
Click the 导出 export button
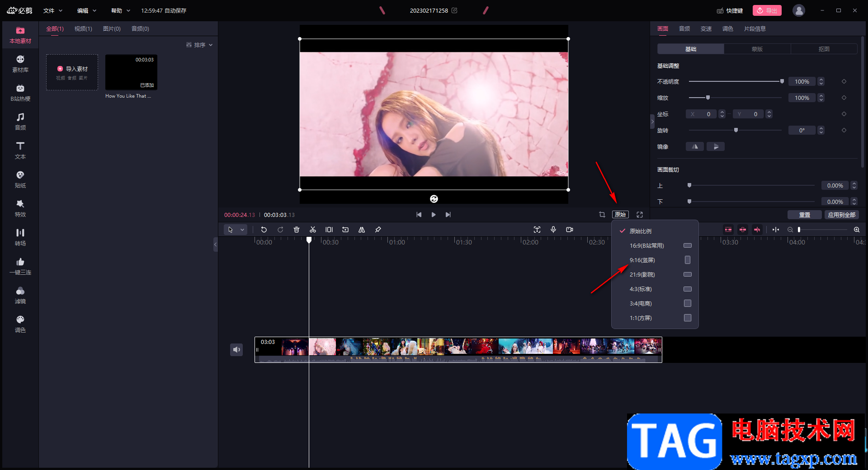[767, 10]
